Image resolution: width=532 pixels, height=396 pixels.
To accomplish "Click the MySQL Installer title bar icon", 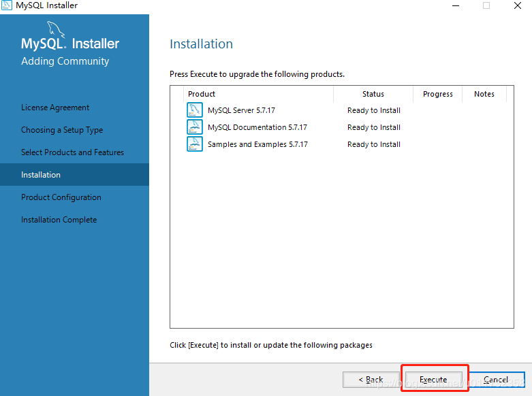I will (x=6, y=5).
